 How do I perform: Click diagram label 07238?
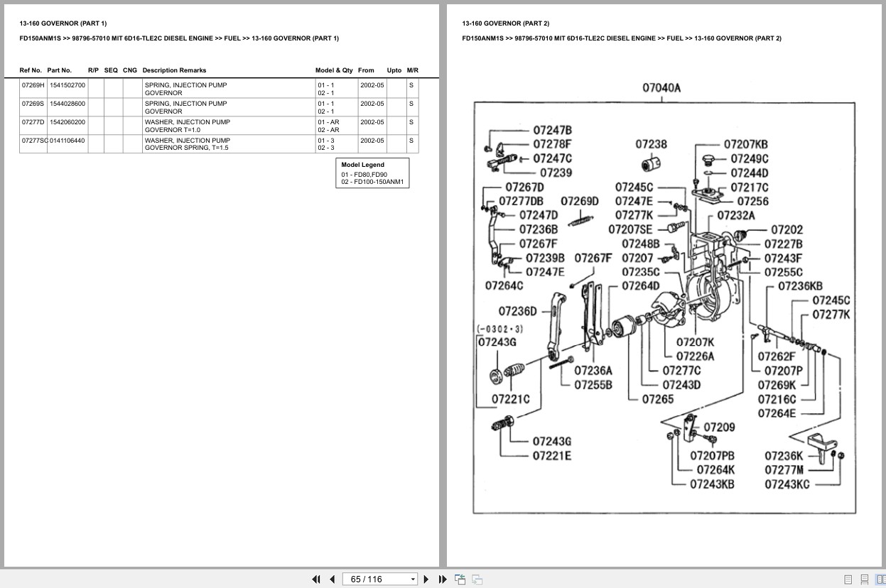coord(651,144)
